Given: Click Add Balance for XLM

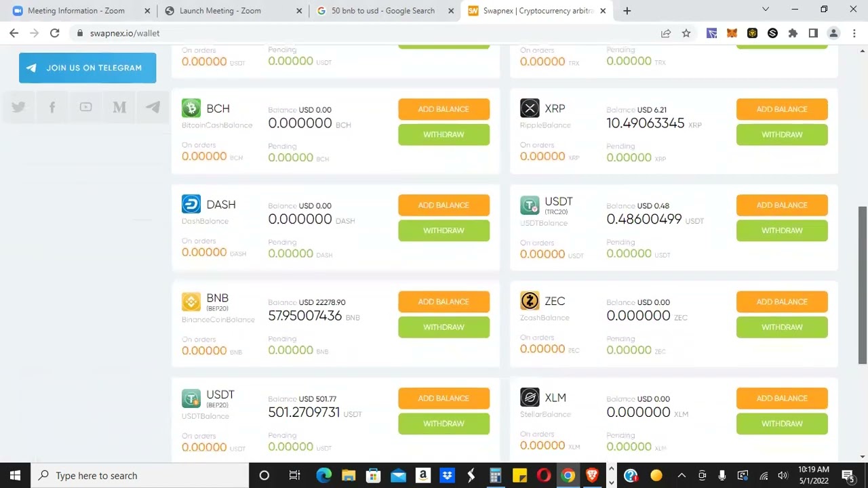Looking at the screenshot, I should click(782, 399).
